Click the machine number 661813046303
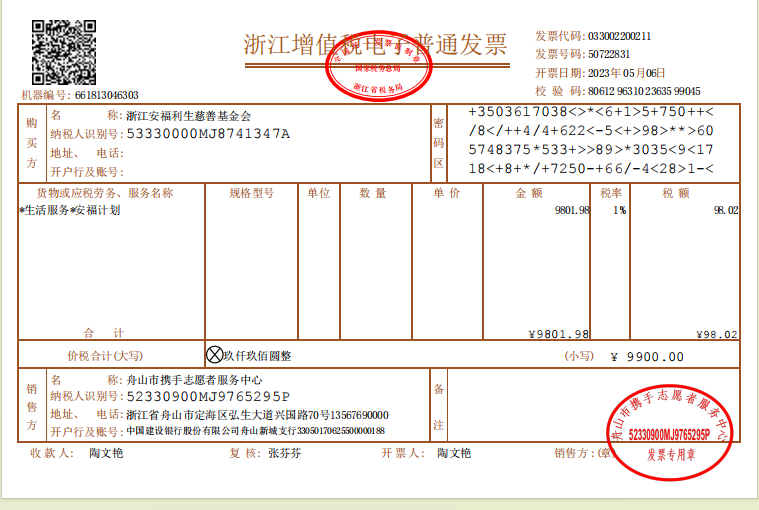Screen dimensions: 759x510 pyautogui.click(x=106, y=95)
